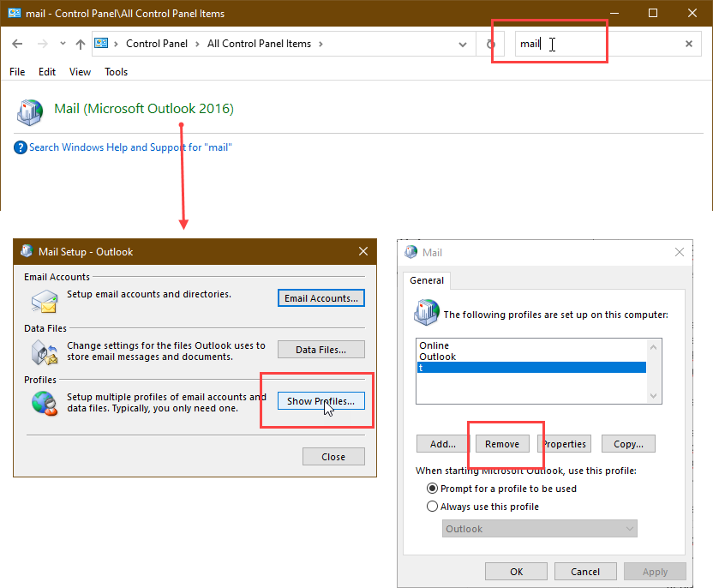
Task: Open the address bar history dropdown
Action: pos(463,44)
